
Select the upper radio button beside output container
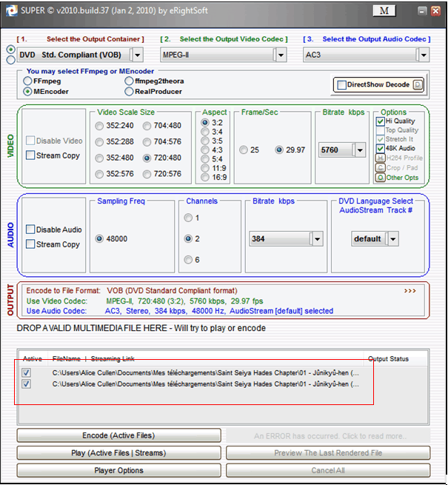(x=11, y=50)
